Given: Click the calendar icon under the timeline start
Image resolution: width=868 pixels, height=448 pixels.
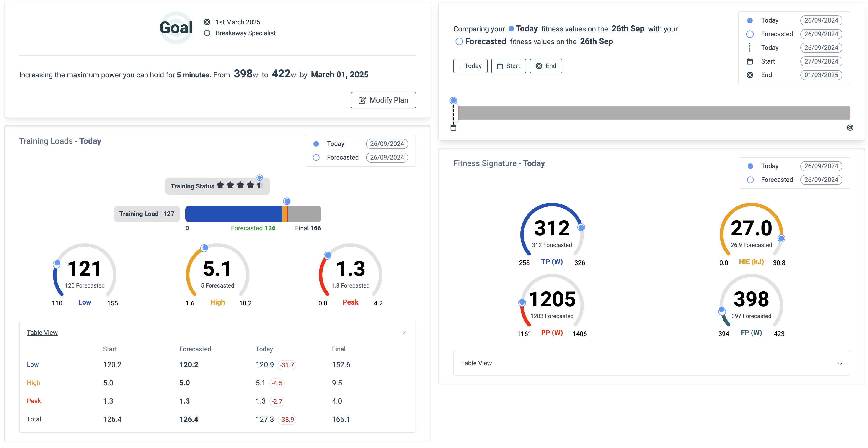Looking at the screenshot, I should pos(453,128).
